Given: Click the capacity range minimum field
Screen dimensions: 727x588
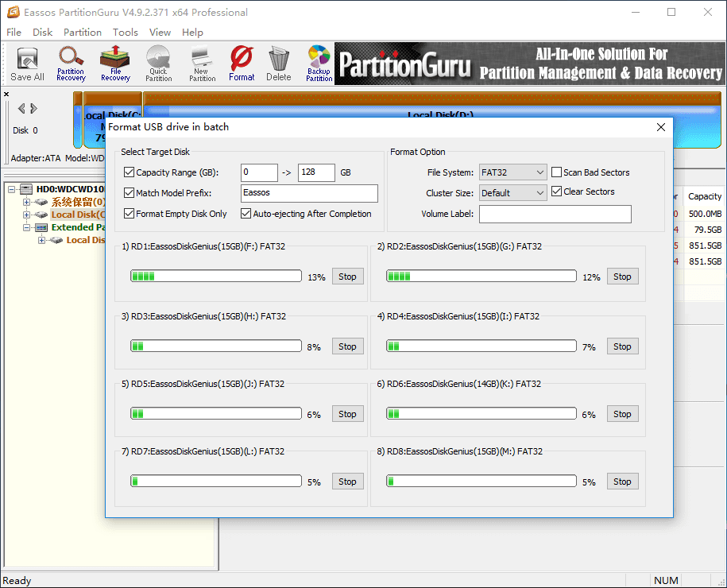Looking at the screenshot, I should pos(259,172).
